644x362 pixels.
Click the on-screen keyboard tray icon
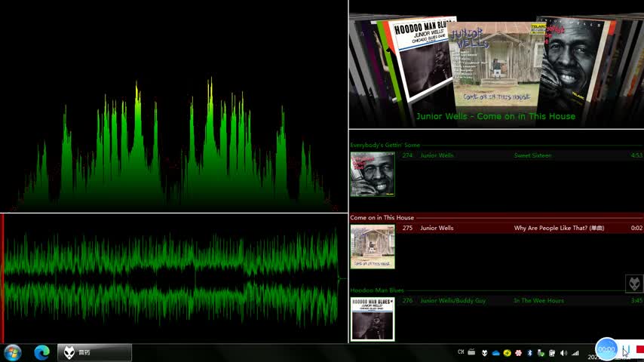pos(471,351)
